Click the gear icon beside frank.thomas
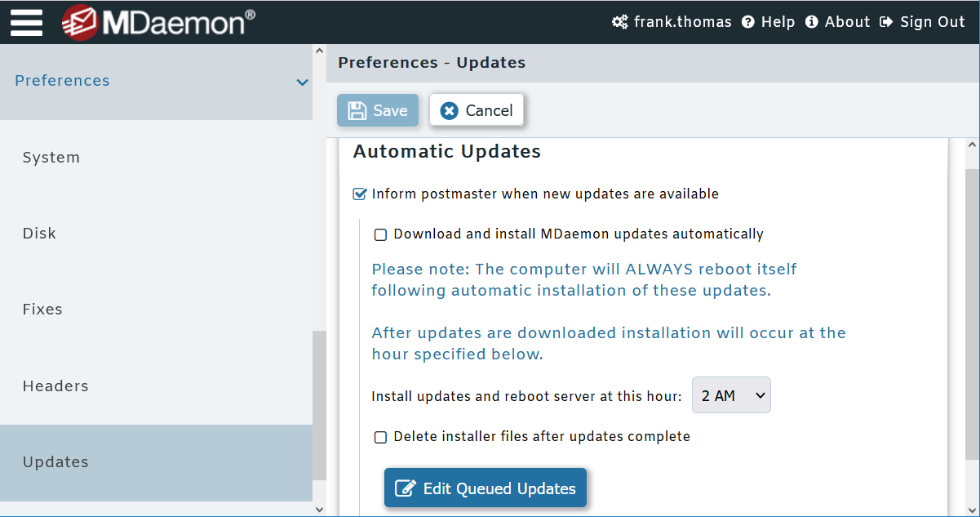 [619, 22]
